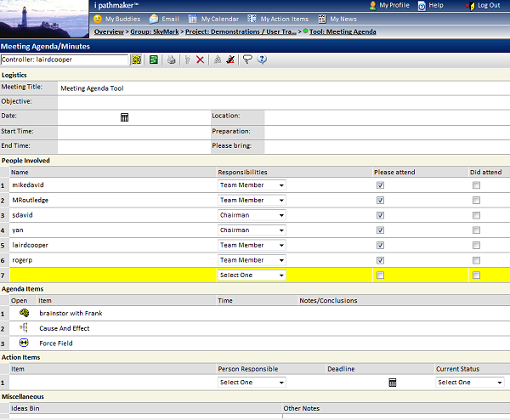The height and width of the screenshot is (420, 510).
Task: Click the red X delete icon
Action: coord(200,60)
